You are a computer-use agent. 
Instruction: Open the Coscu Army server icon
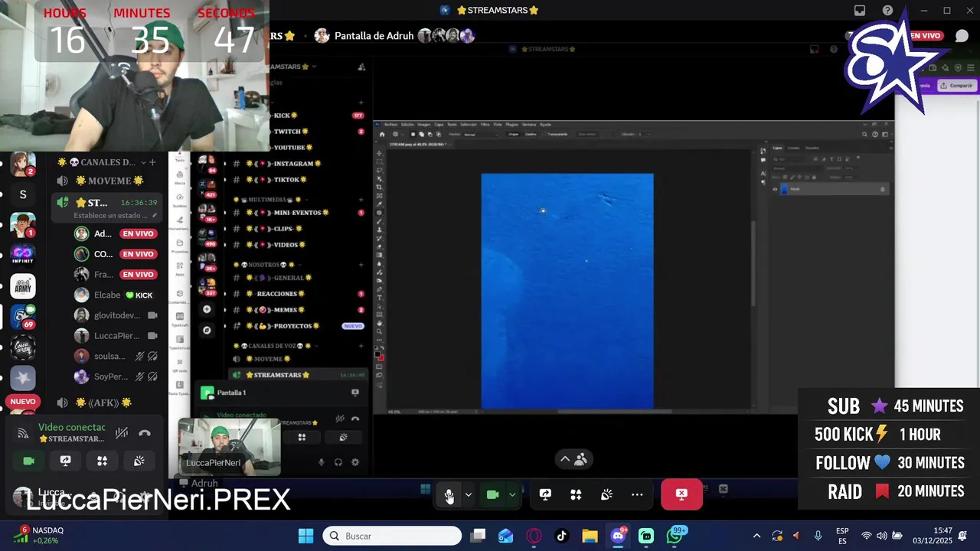click(x=23, y=347)
